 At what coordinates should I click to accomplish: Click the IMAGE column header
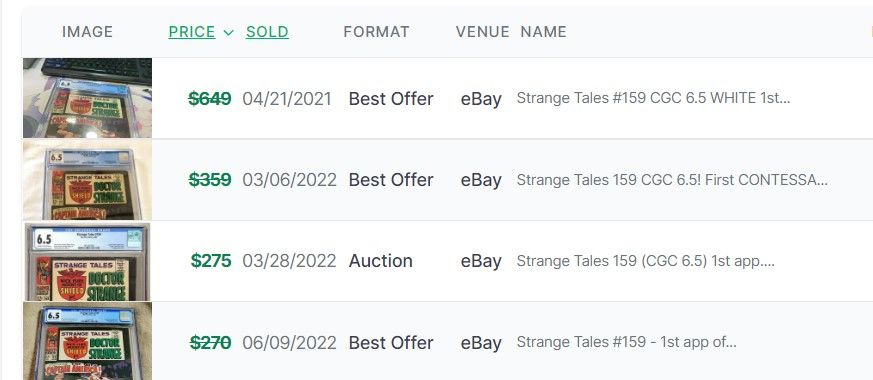87,32
